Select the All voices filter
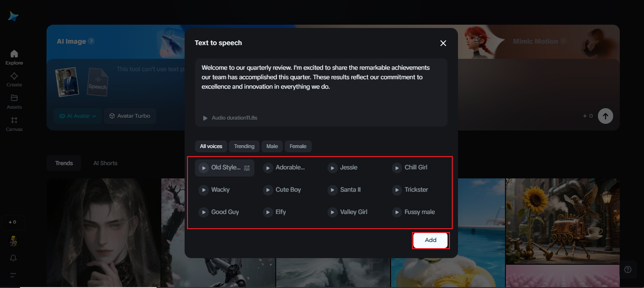 [211, 146]
